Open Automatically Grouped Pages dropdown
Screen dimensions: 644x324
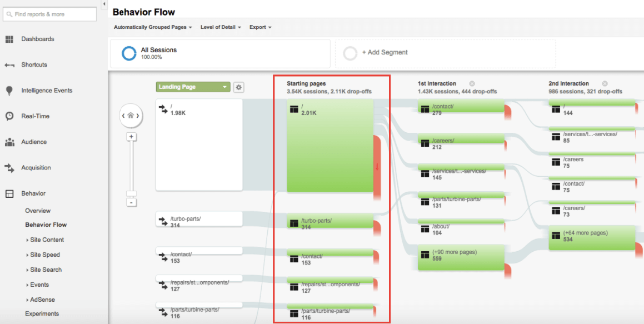[153, 27]
